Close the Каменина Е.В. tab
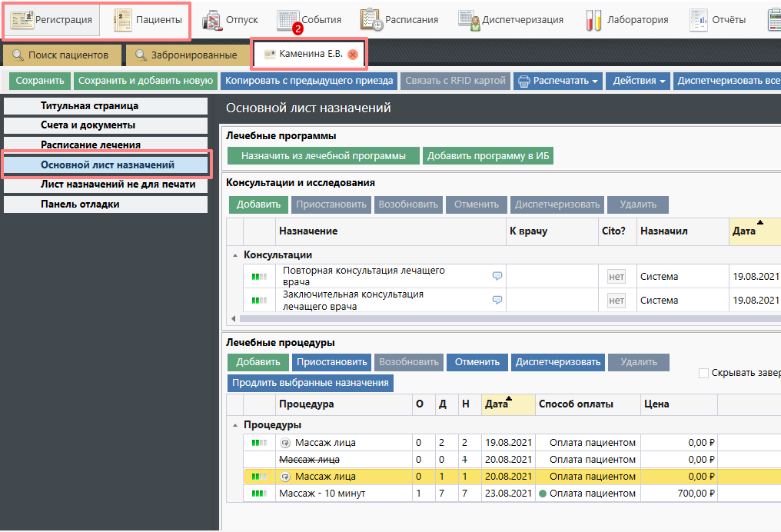The width and height of the screenshot is (781, 532). 353,55
